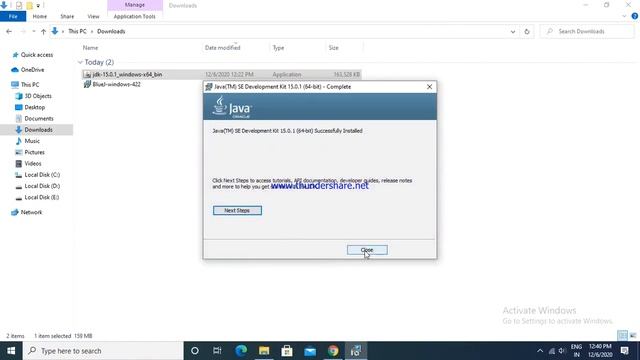Collapse the Today (2) group
This screenshot has height=360, width=640.
click(80, 62)
